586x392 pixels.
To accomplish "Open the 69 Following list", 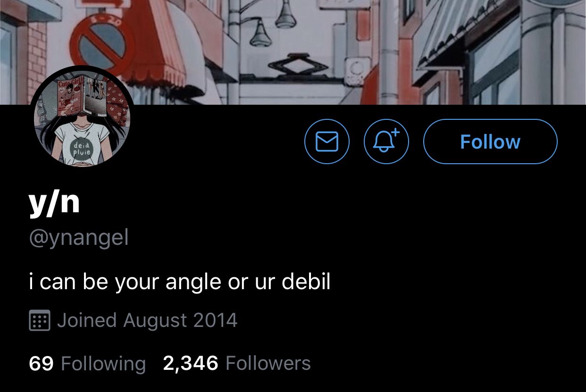I will (87, 364).
